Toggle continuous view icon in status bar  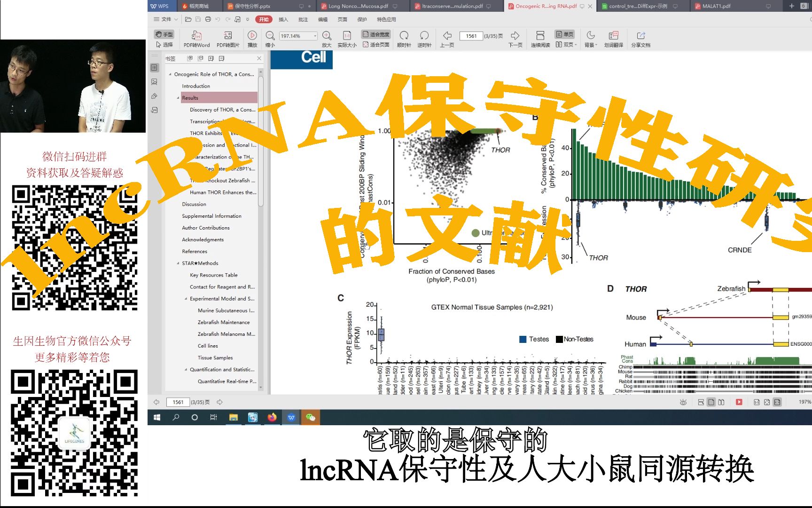(701, 402)
